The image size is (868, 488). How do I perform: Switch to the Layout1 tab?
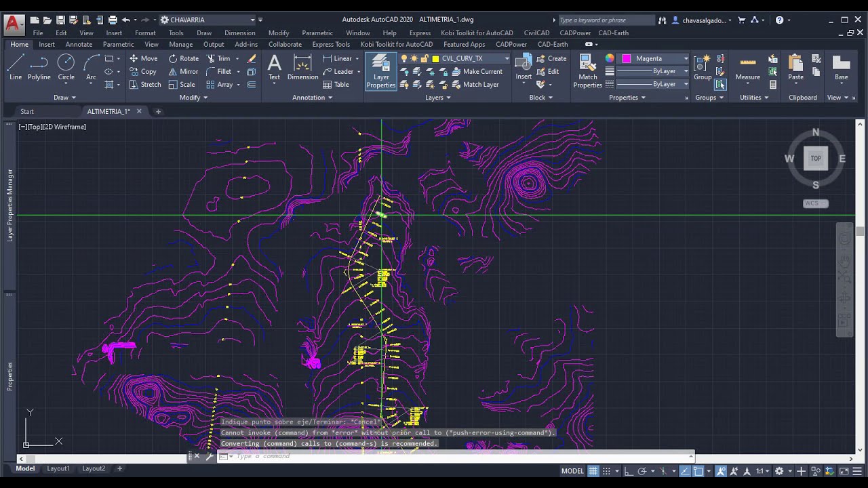[58, 468]
